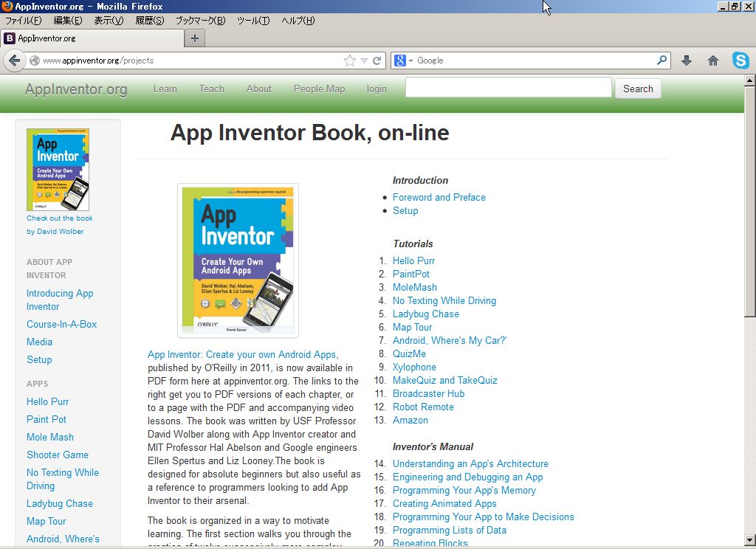Open the Hello Purr tutorial link
The image size is (756, 549).
[x=413, y=260]
